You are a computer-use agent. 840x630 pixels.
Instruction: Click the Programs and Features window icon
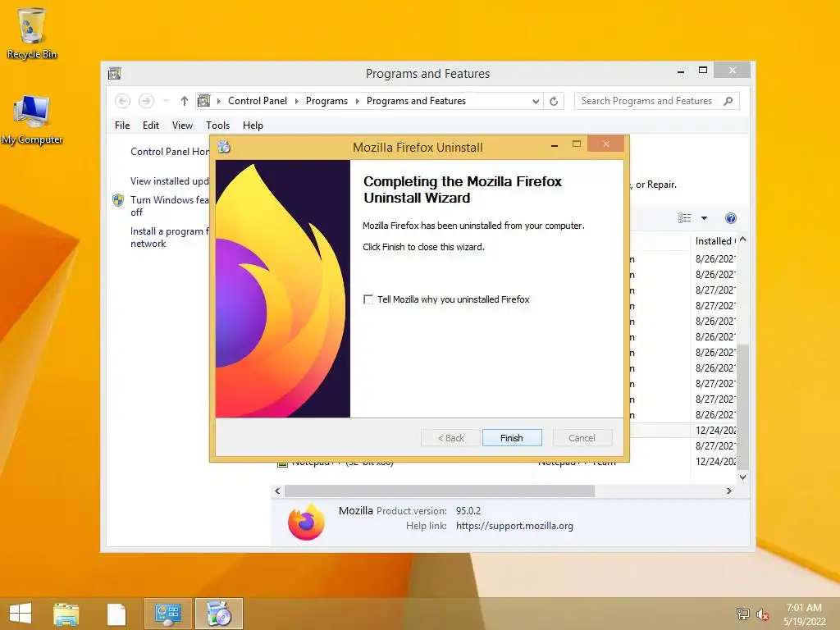114,73
